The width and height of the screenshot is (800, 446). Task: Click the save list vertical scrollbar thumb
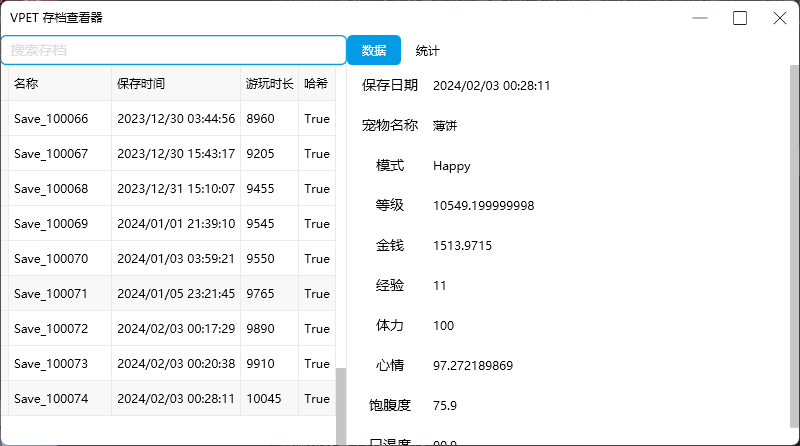pyautogui.click(x=341, y=406)
